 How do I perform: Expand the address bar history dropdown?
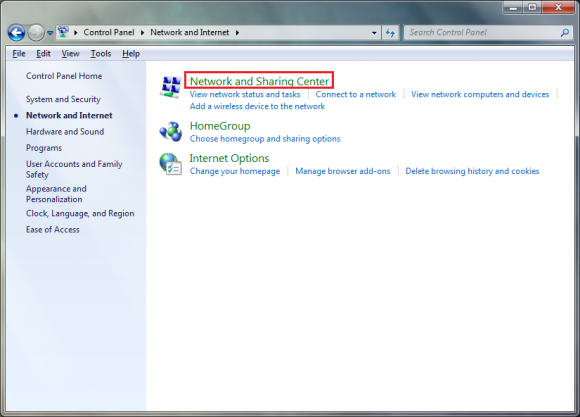tap(374, 33)
